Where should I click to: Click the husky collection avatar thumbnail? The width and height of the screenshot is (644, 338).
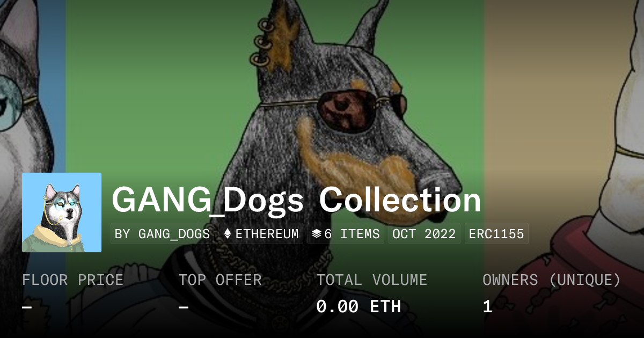pyautogui.click(x=62, y=212)
